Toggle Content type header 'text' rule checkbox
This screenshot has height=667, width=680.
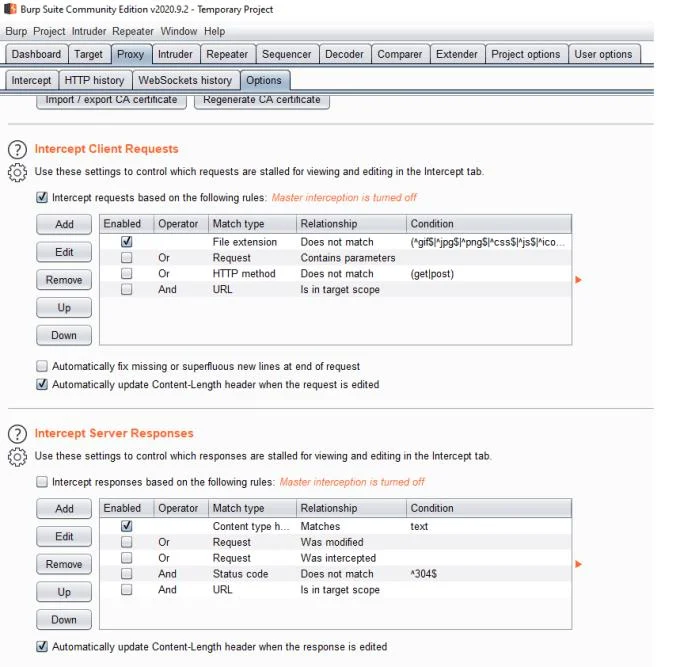tap(127, 526)
